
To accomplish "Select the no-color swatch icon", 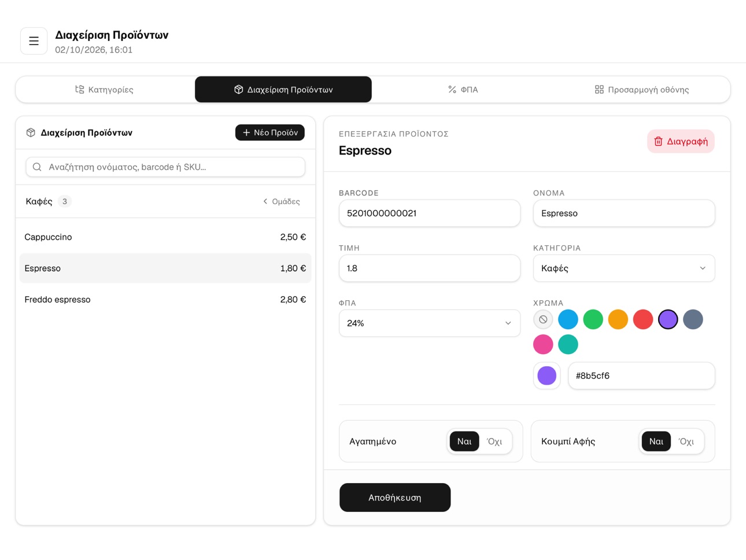I will tap(543, 319).
